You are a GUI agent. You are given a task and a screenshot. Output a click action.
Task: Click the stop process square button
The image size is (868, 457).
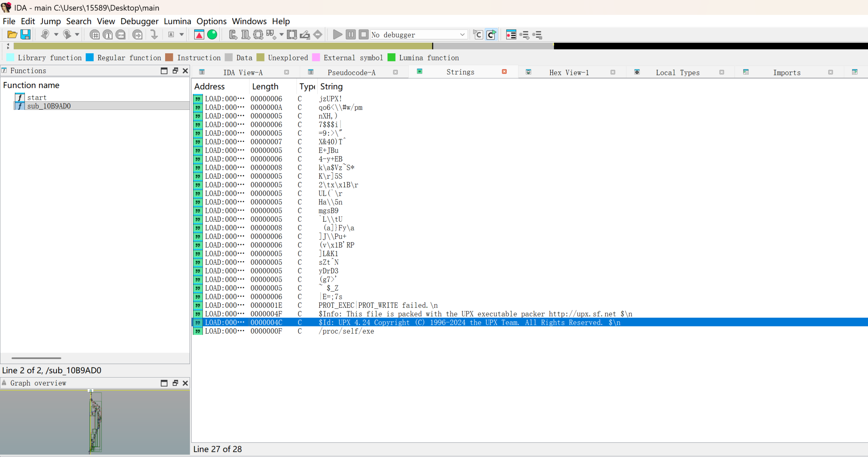[x=363, y=35]
